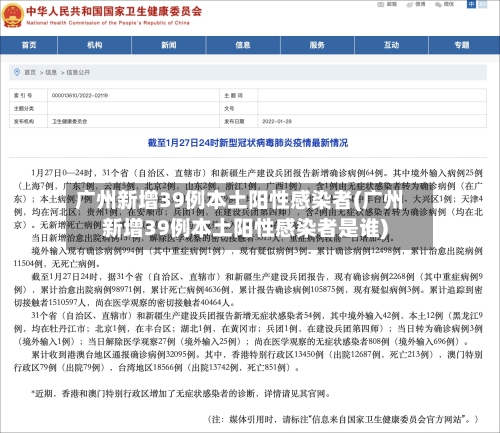Open the 机构 navigation menu
Screen dimensions: 500x433
tap(95, 45)
